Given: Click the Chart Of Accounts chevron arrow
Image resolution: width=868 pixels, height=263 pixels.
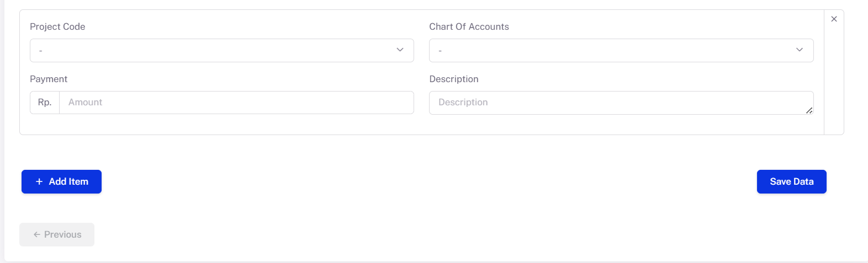Looking at the screenshot, I should (799, 50).
